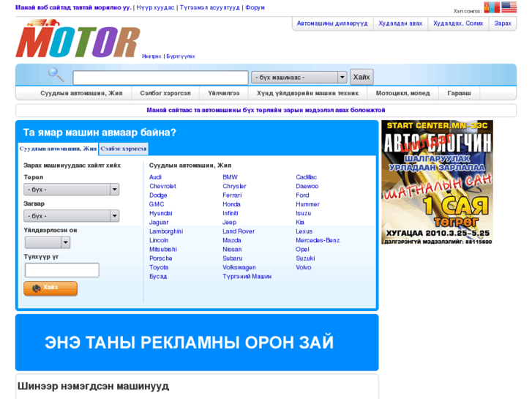
Task: Open the Jaguar brand link
Action: click(x=159, y=223)
